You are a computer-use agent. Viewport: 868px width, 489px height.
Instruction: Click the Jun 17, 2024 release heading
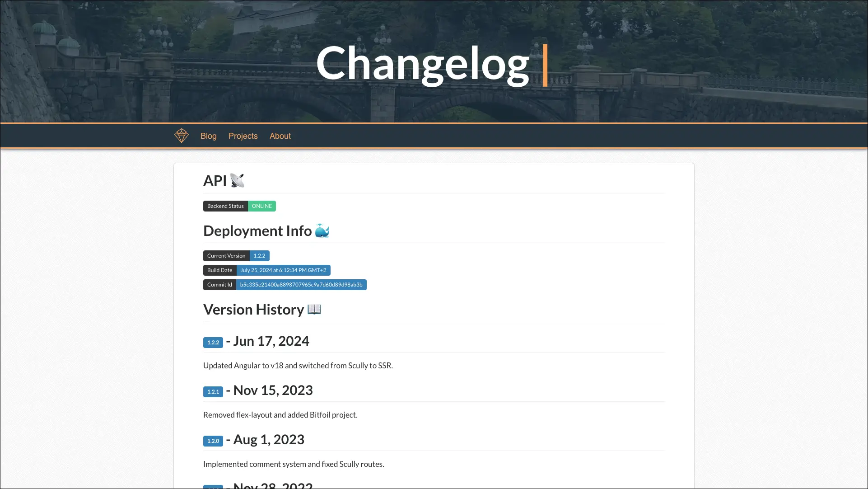pyautogui.click(x=271, y=341)
